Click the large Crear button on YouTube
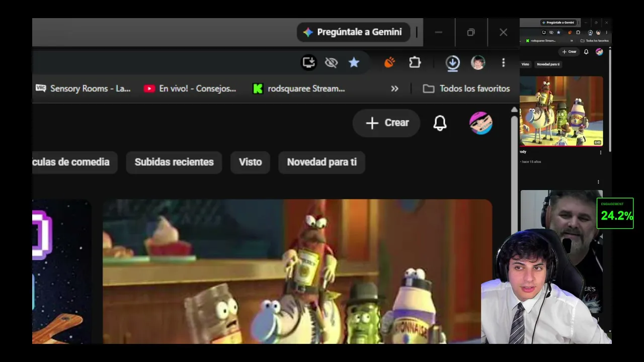 point(386,123)
